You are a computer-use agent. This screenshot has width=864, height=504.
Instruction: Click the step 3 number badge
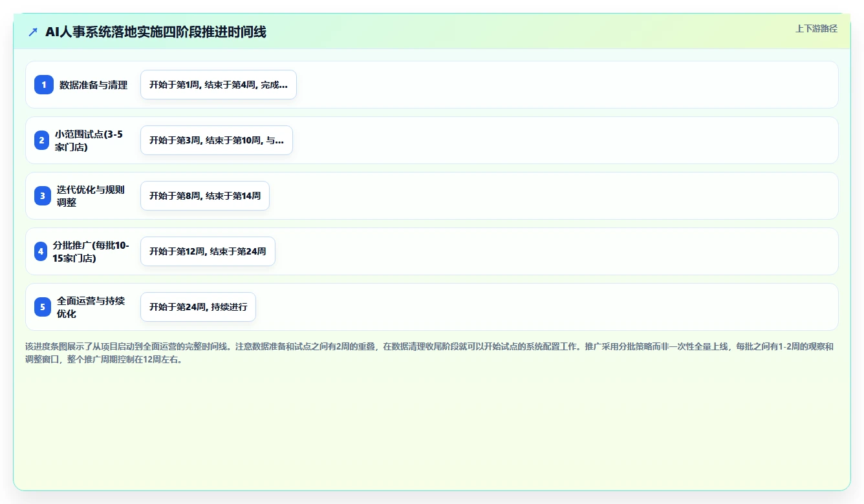(43, 196)
